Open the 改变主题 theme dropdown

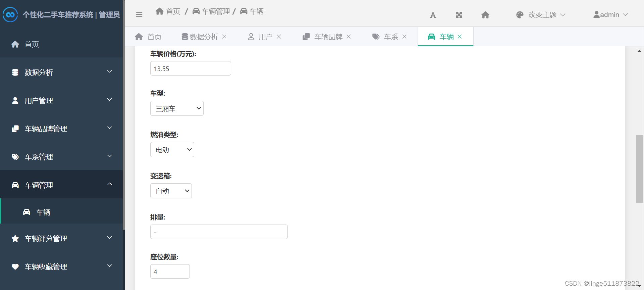541,15
